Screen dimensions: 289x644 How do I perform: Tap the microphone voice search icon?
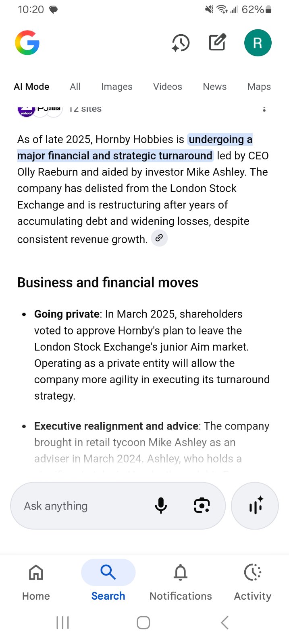161,506
